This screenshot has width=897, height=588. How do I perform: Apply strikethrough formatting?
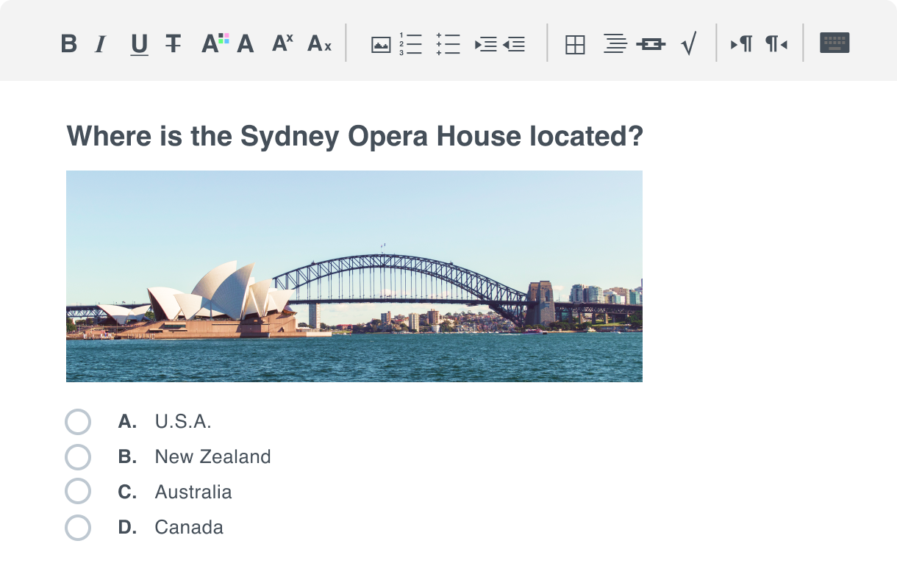point(174,44)
